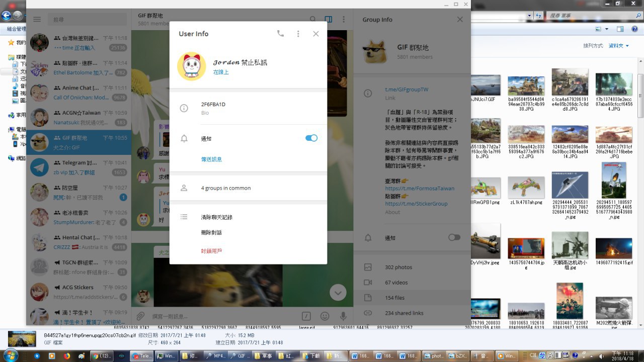Image resolution: width=644 pixels, height=362 pixels.
Task: Click the bot command slash icon
Action: [306, 316]
